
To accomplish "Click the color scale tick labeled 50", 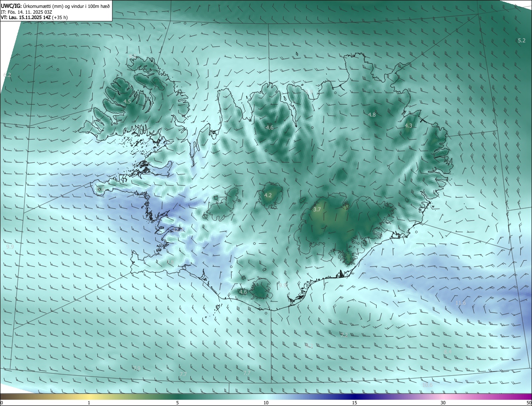I will coord(529,403).
